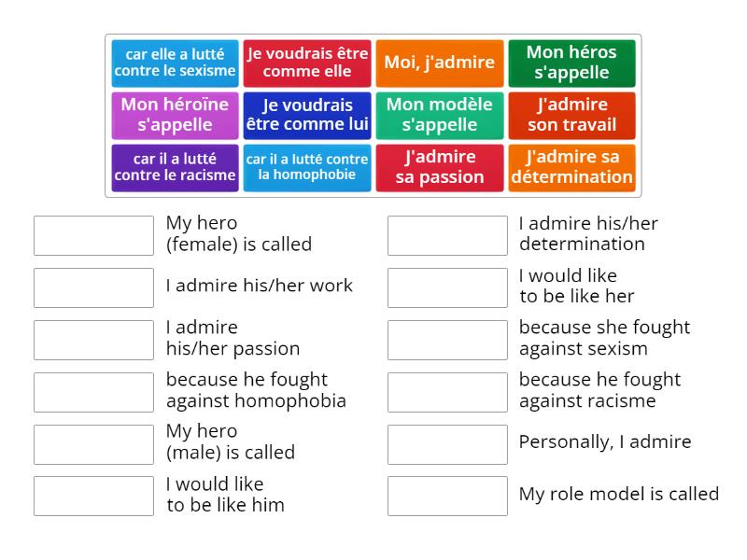Choose the 'Je voudrais être comme lui' tile
The image size is (747, 560).
[307, 116]
